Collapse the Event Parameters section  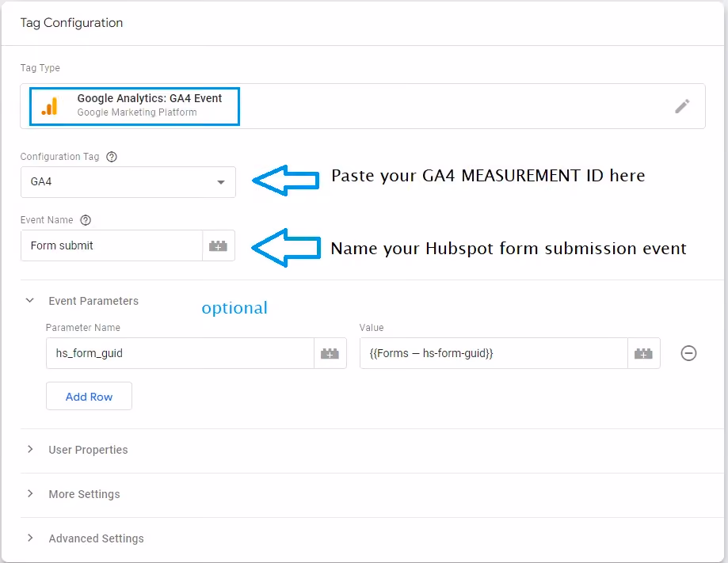30,300
